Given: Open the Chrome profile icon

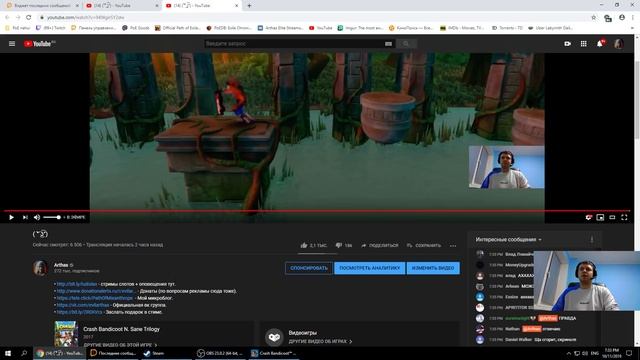Looking at the screenshot, I should [622, 18].
